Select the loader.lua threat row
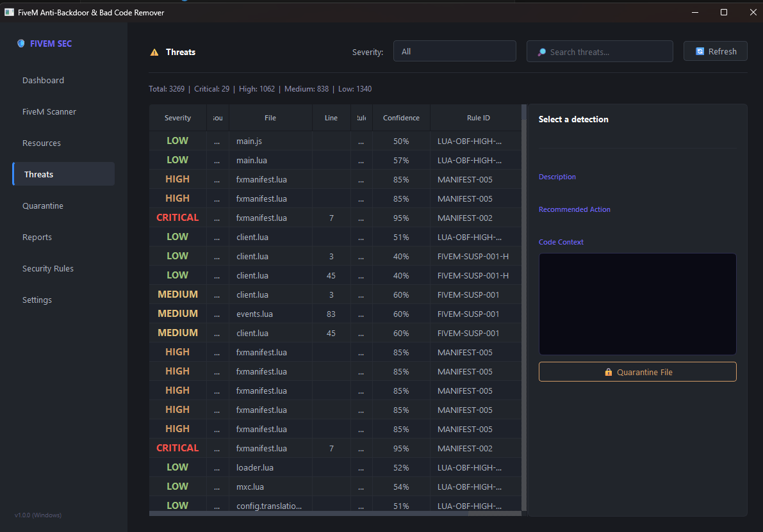 point(335,467)
